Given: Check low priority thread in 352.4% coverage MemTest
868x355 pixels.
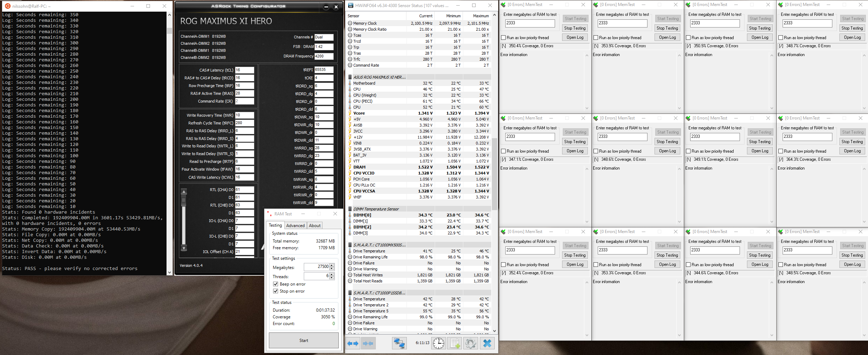Looking at the screenshot, I should point(504,265).
